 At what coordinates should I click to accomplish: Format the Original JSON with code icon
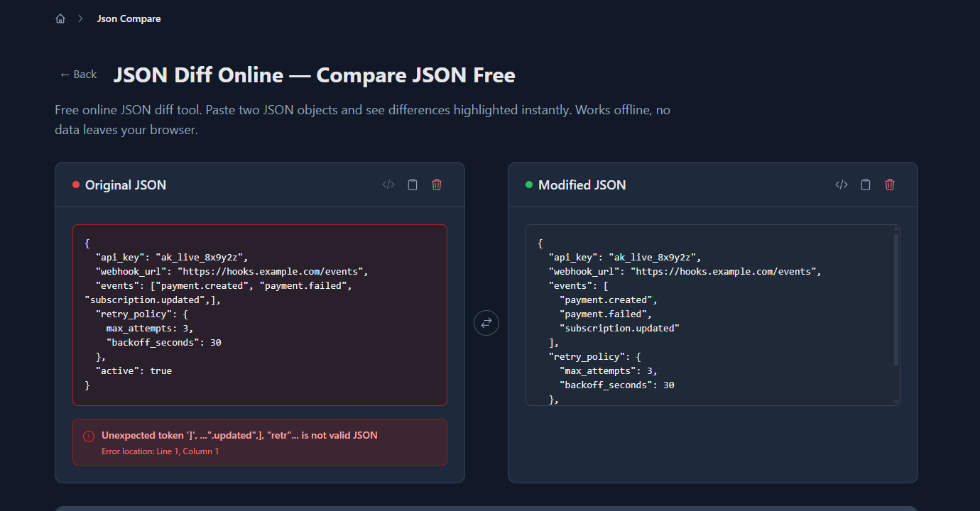[388, 185]
